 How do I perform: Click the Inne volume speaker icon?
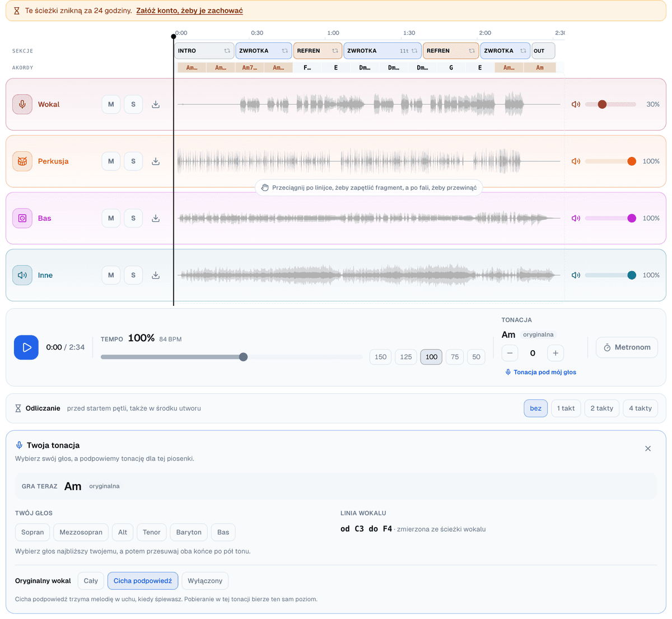(576, 275)
